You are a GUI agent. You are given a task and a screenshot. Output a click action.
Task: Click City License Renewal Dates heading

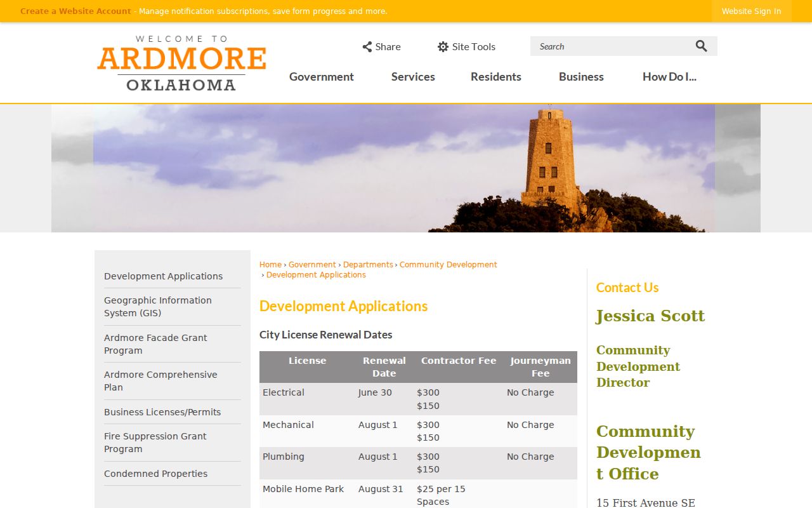pos(326,335)
